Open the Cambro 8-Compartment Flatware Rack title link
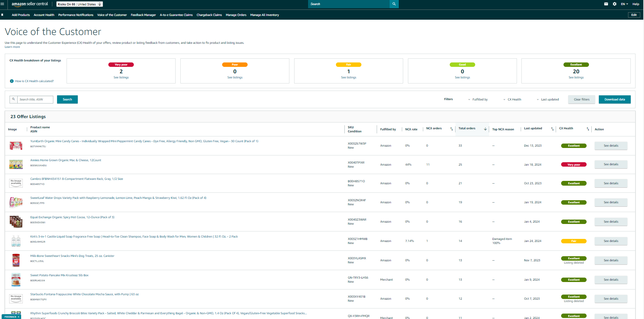The width and height of the screenshot is (644, 319). tap(77, 179)
